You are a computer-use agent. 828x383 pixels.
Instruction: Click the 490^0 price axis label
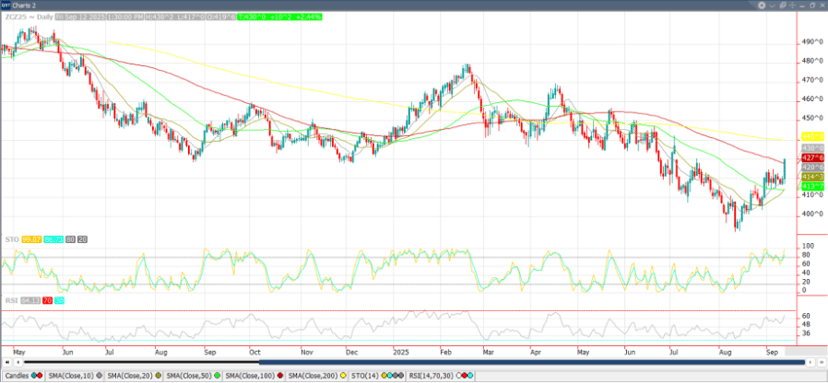click(x=812, y=42)
